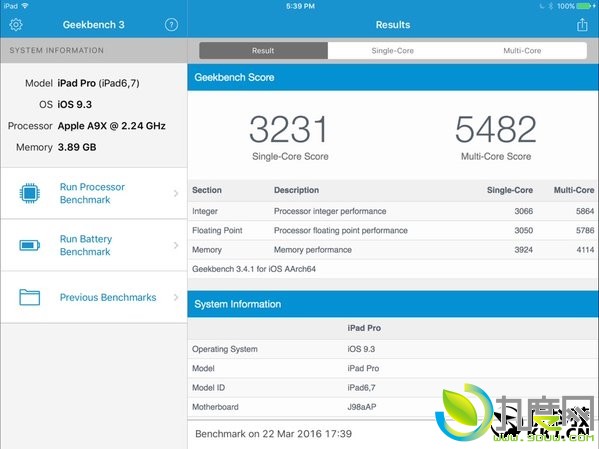Tap the Model ID value iPad6,7

361,387
